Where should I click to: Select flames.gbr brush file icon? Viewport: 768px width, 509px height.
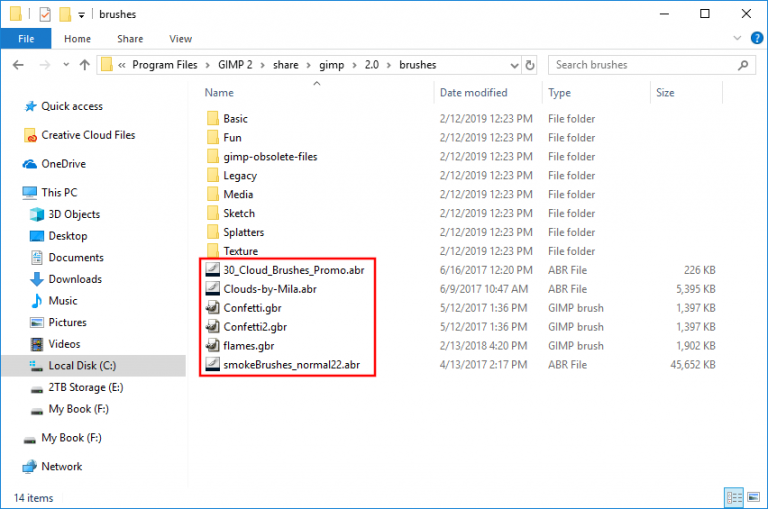[x=213, y=346]
